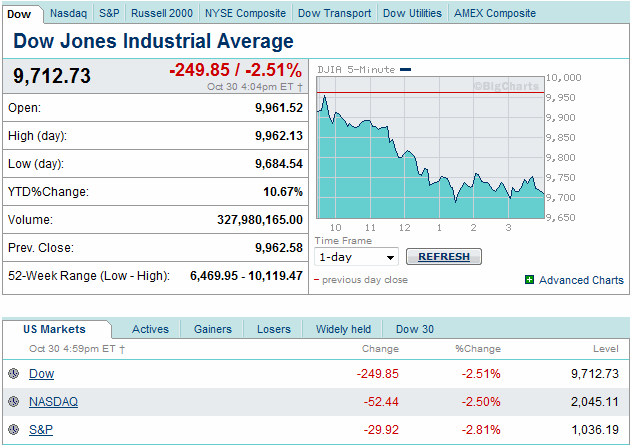The image size is (631, 445).
Task: Click the Dow Jones Industrial Average heading
Action: click(153, 41)
